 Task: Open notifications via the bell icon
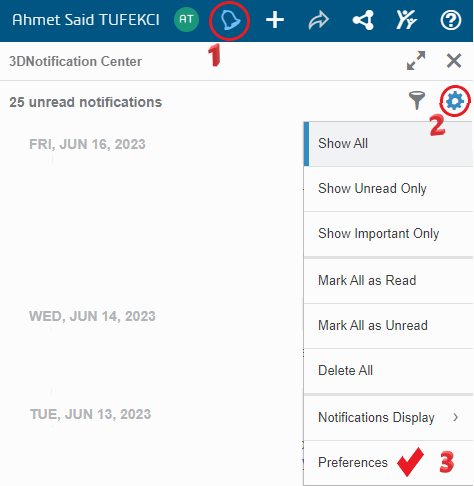point(230,20)
